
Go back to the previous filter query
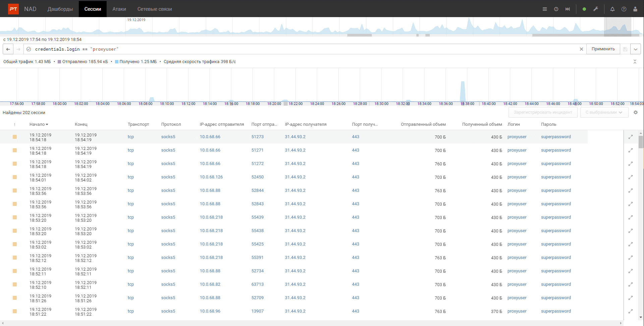pos(8,49)
